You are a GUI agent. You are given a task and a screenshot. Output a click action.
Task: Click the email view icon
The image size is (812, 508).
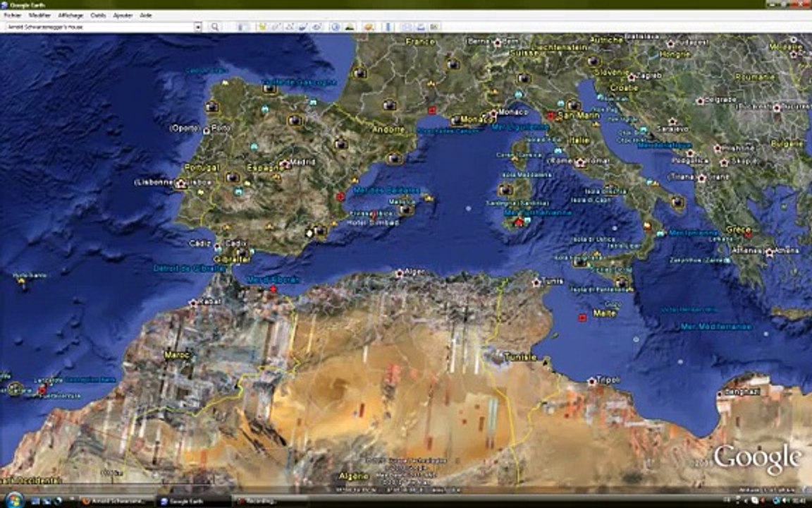(407, 27)
